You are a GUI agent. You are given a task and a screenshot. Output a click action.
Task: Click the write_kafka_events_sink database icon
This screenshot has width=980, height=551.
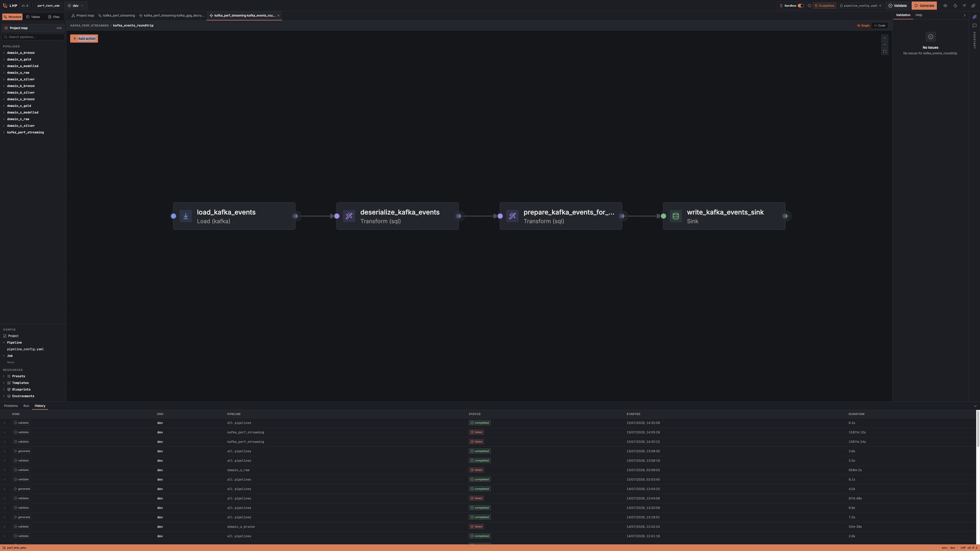point(676,216)
